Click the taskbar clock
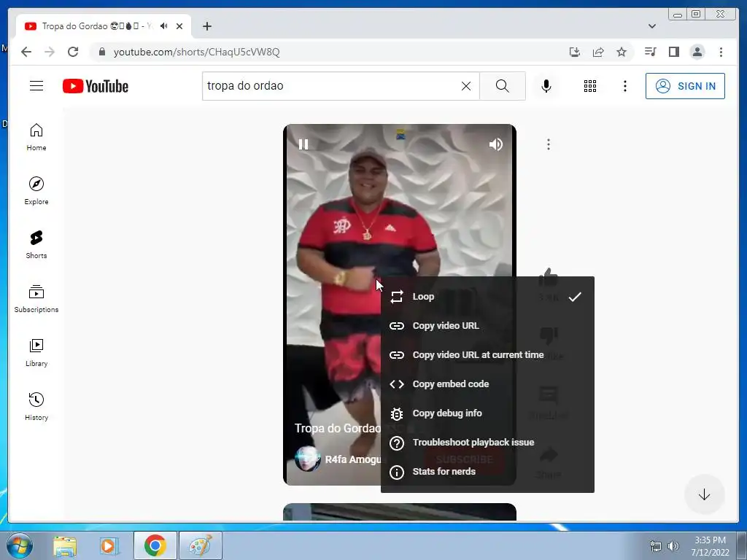 [x=710, y=545]
